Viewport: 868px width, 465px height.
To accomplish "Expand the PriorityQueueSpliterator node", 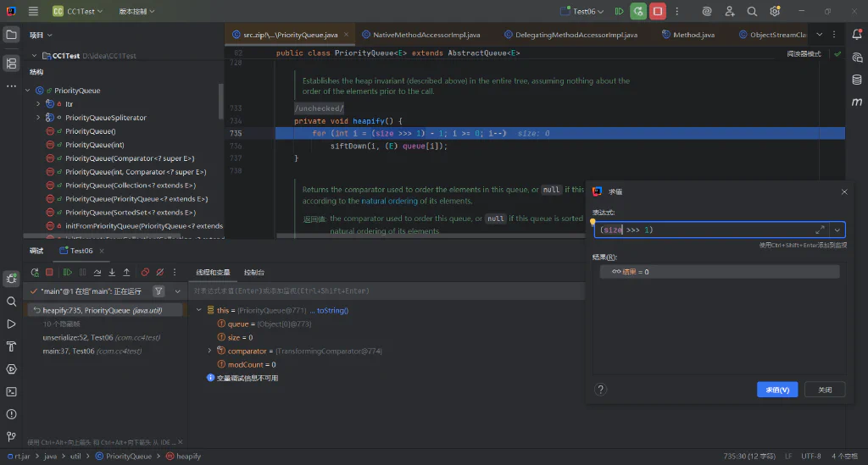I will (38, 117).
